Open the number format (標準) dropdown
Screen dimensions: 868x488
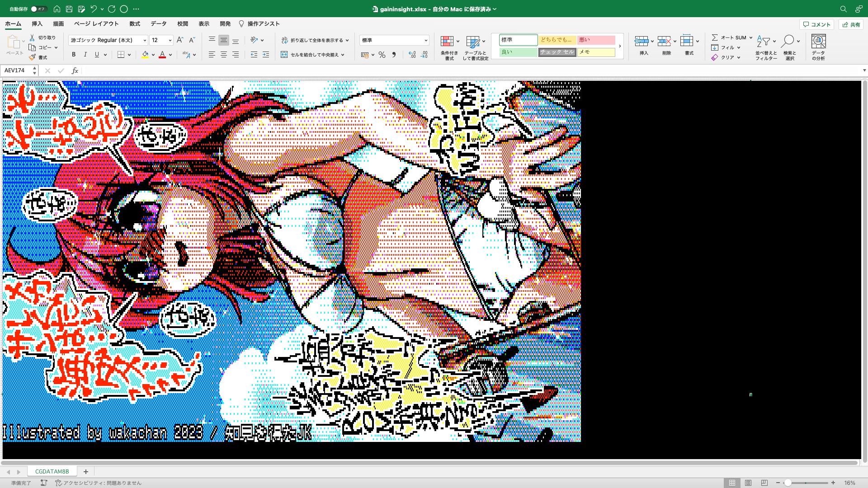(426, 40)
